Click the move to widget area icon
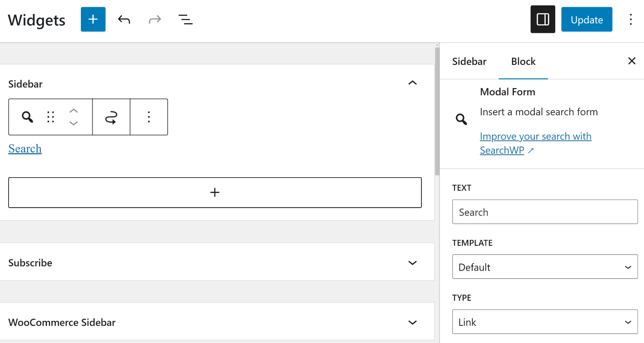 point(111,117)
